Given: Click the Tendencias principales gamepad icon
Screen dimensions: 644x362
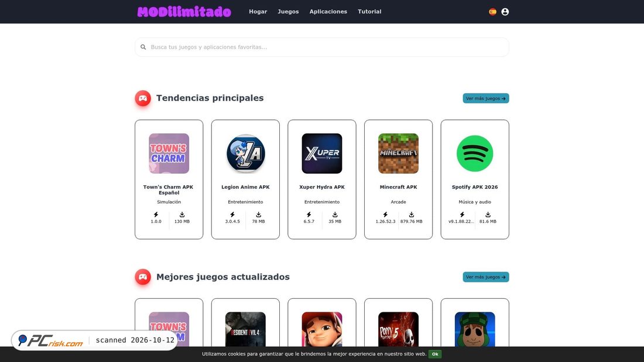Looking at the screenshot, I should pos(143,98).
